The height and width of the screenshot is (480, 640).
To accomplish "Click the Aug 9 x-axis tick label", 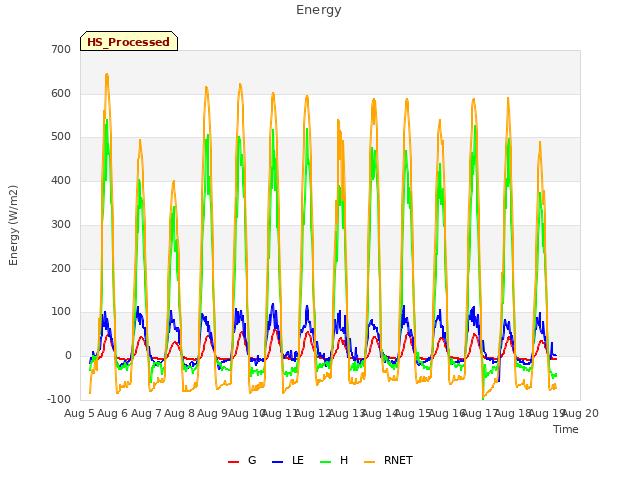I will (x=212, y=413).
